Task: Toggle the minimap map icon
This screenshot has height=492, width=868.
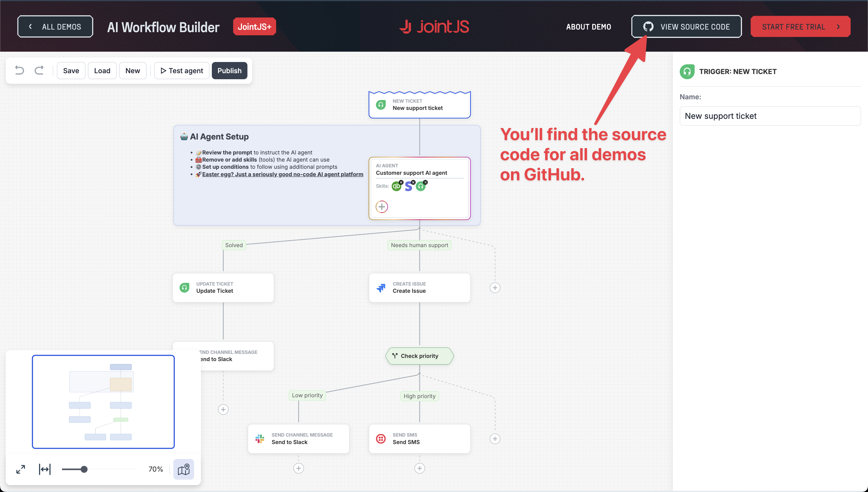Action: pyautogui.click(x=183, y=469)
